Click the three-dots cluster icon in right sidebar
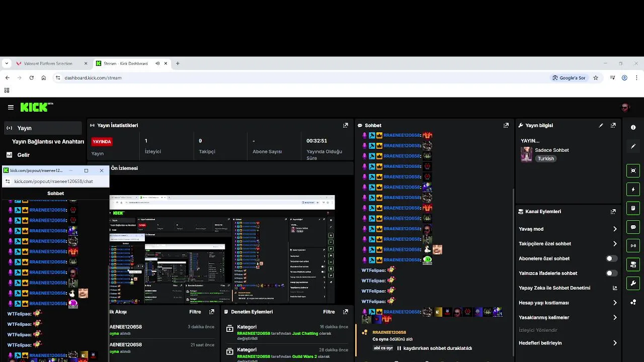The width and height of the screenshot is (644, 362). (x=633, y=302)
